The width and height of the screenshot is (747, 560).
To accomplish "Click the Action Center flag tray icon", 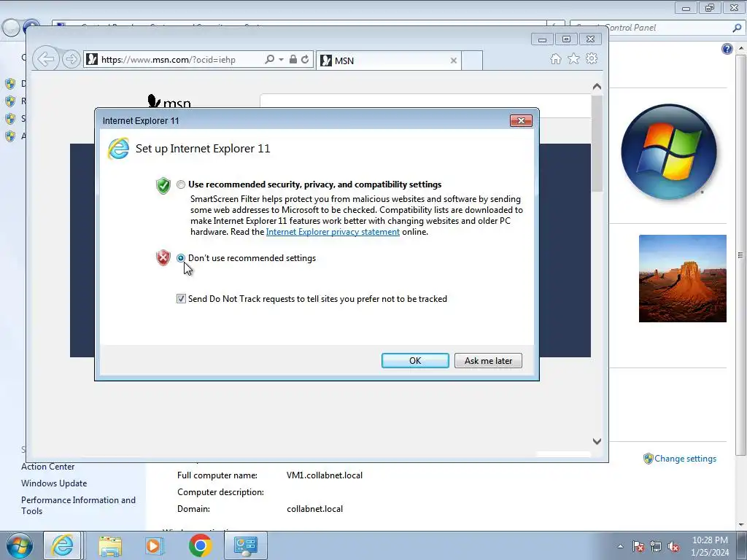I will point(638,546).
